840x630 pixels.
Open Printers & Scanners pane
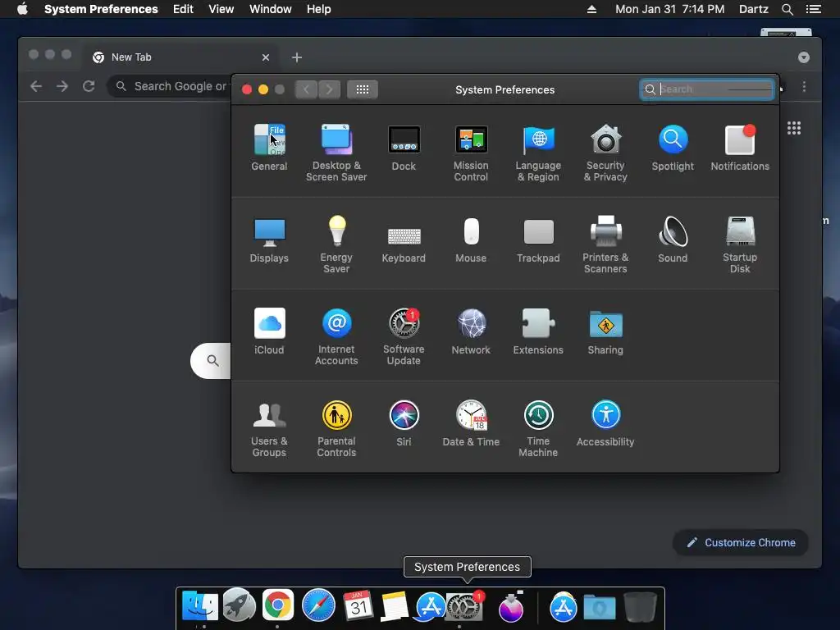pos(605,244)
